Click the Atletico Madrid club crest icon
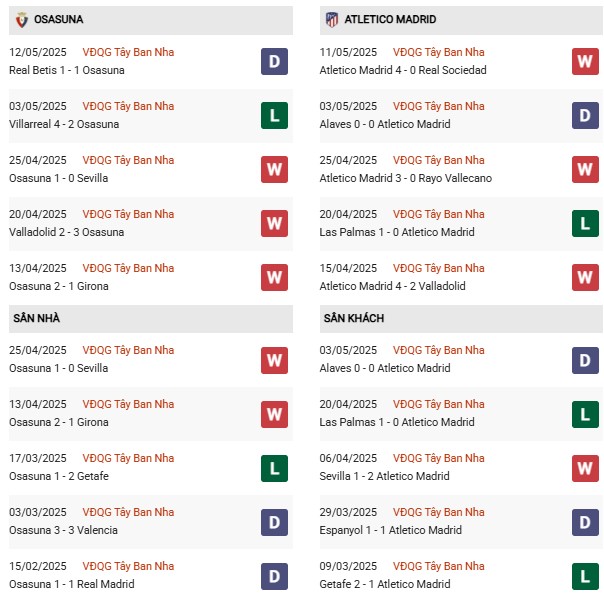The width and height of the screenshot is (604, 597). point(332,19)
